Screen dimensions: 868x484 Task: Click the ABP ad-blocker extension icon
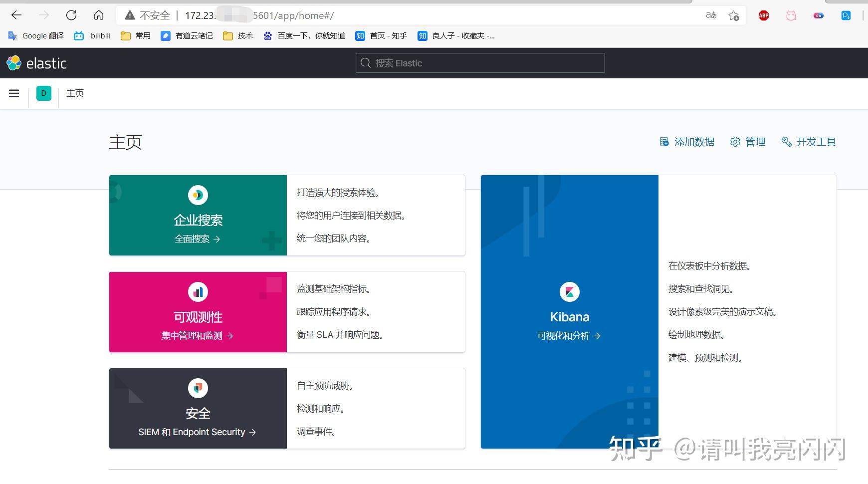click(762, 15)
